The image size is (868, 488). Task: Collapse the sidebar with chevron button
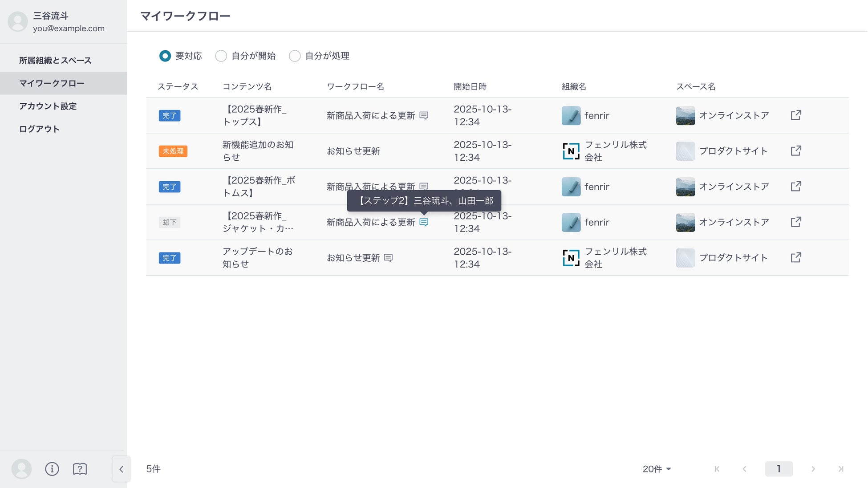point(121,469)
